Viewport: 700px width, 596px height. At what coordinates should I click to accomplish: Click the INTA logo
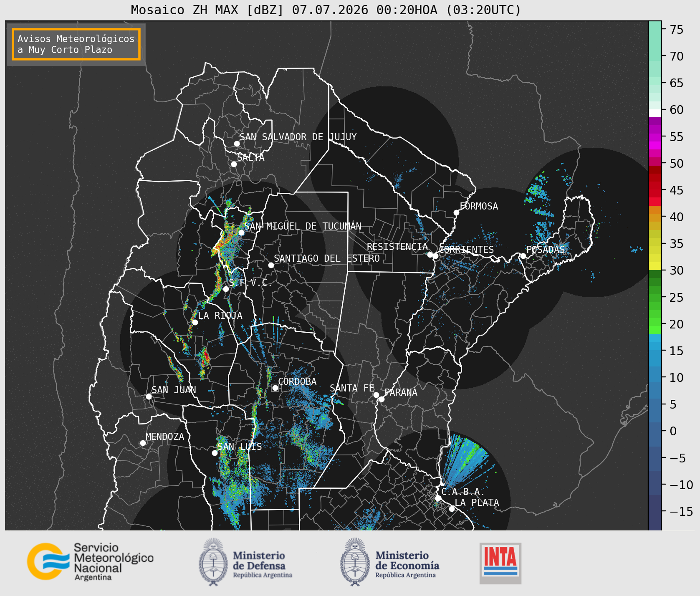click(x=500, y=563)
